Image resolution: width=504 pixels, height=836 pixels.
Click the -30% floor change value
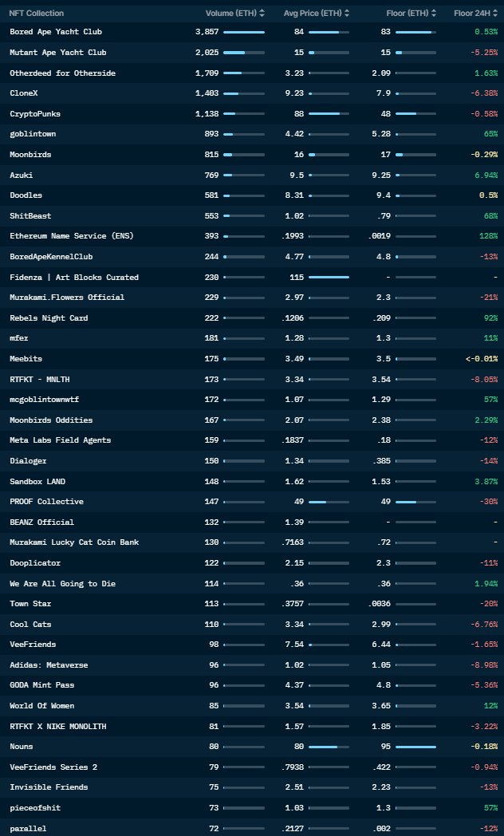coord(489,502)
